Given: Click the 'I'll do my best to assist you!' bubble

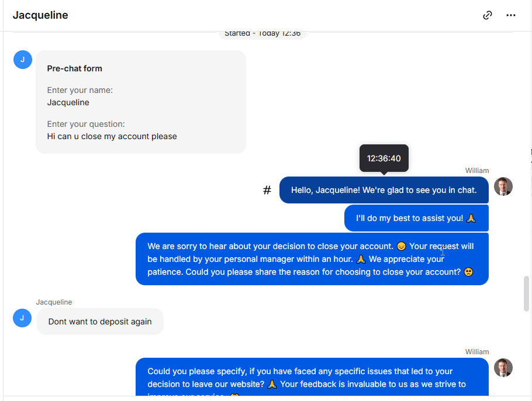Looking at the screenshot, I should click(x=416, y=218).
